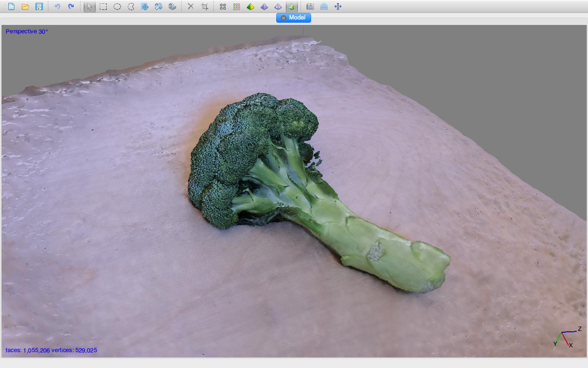Select the Navigation arrow tool
The height and width of the screenshot is (368, 588).
point(89,6)
